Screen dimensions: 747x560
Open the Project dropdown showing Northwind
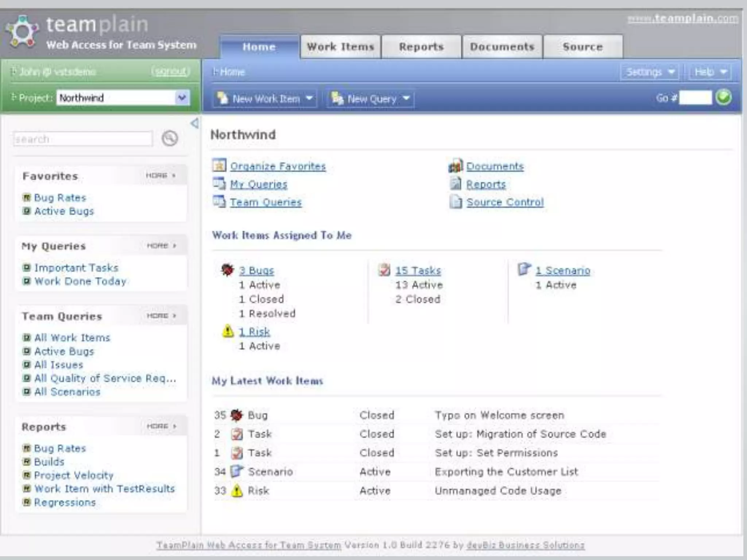pyautogui.click(x=182, y=98)
